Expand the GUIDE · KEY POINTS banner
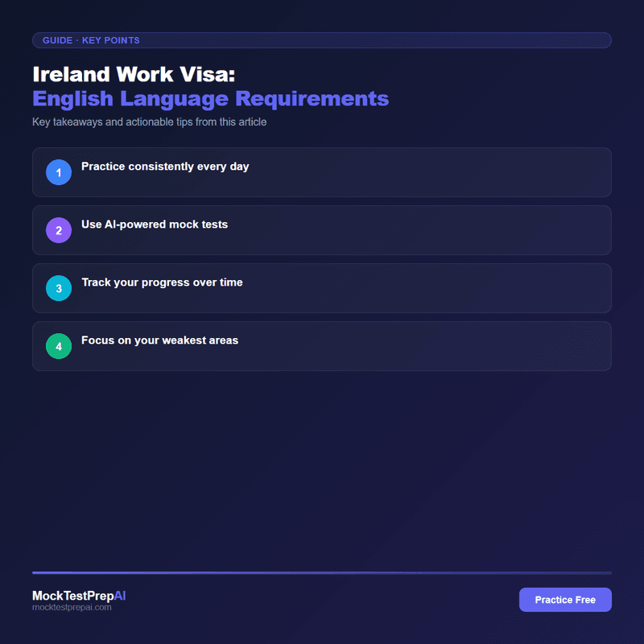Viewport: 644px width, 644px height. tap(322, 40)
